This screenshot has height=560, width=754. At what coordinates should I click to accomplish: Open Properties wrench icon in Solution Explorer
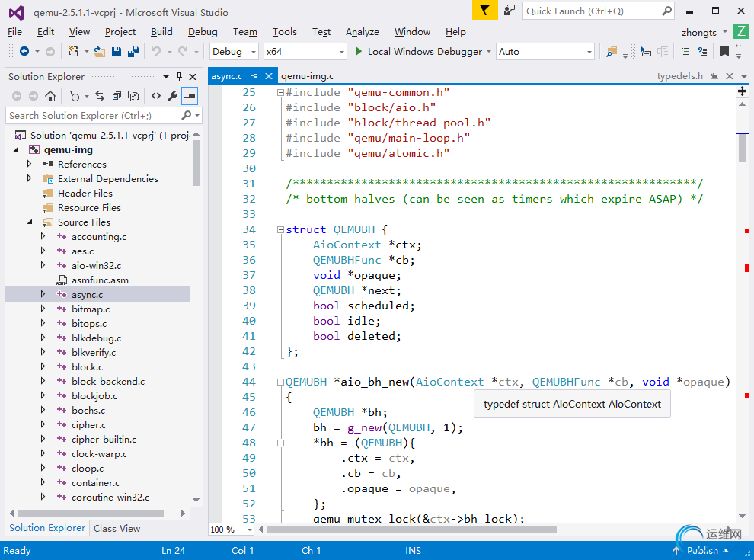click(173, 96)
